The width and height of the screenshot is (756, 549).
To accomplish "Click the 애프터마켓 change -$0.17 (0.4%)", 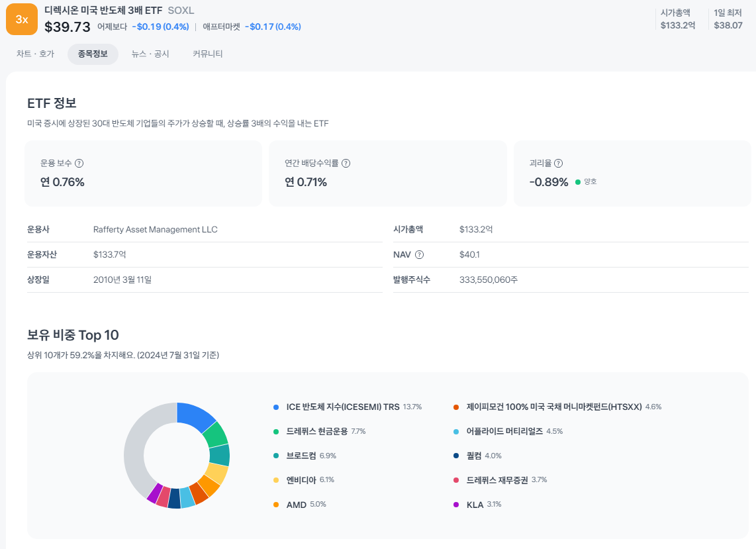I will [273, 27].
